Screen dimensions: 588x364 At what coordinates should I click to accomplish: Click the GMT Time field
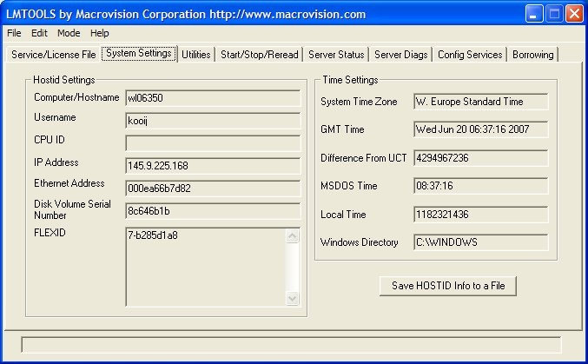point(481,129)
